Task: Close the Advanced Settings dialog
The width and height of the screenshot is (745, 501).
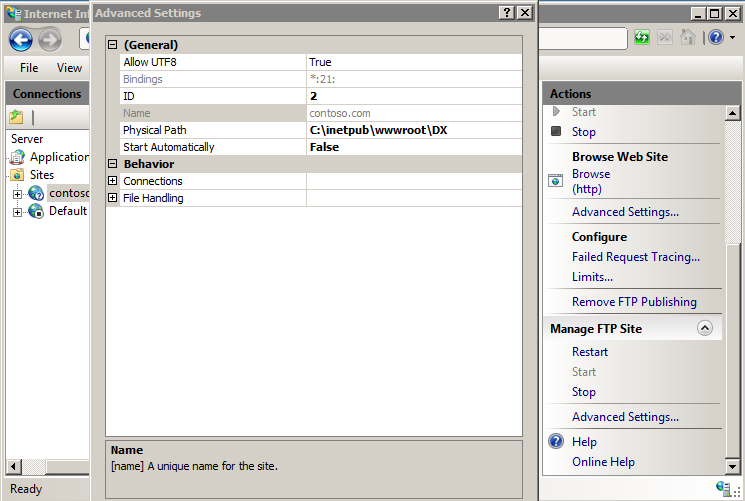Action: [525, 13]
